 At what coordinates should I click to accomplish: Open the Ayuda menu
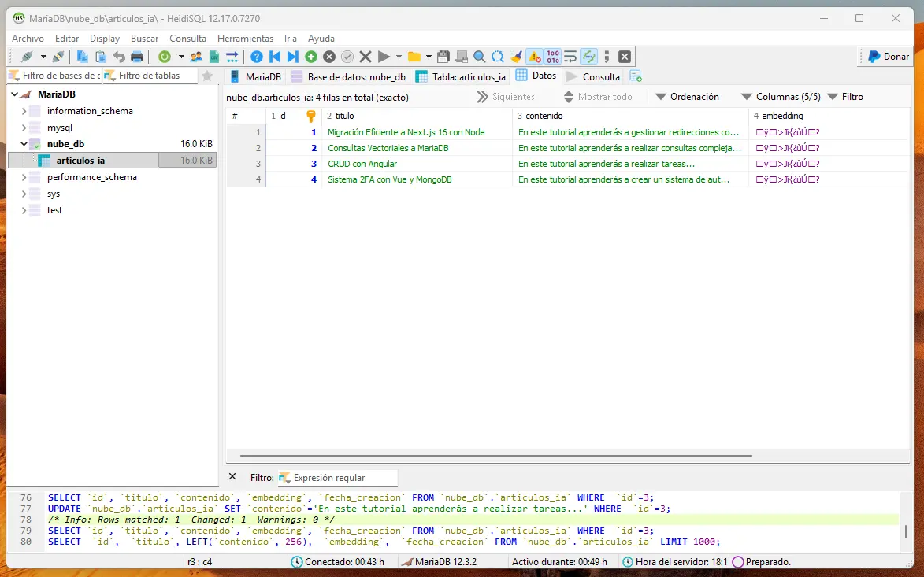[321, 39]
